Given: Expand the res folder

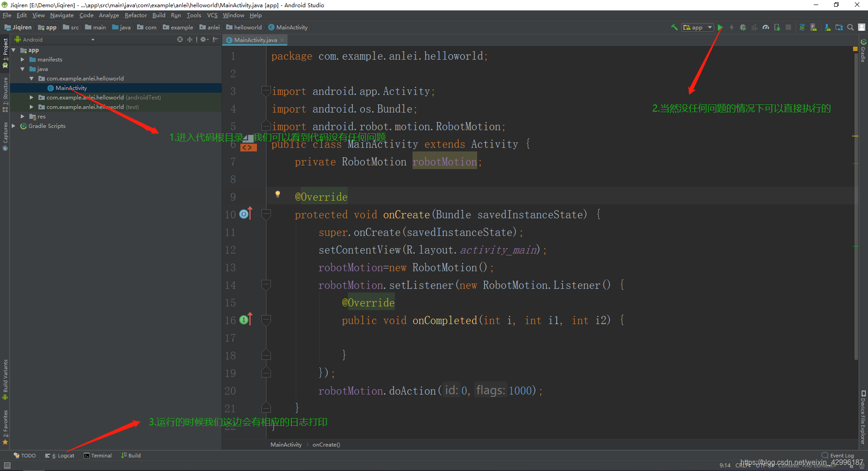Looking at the screenshot, I should 23,117.
